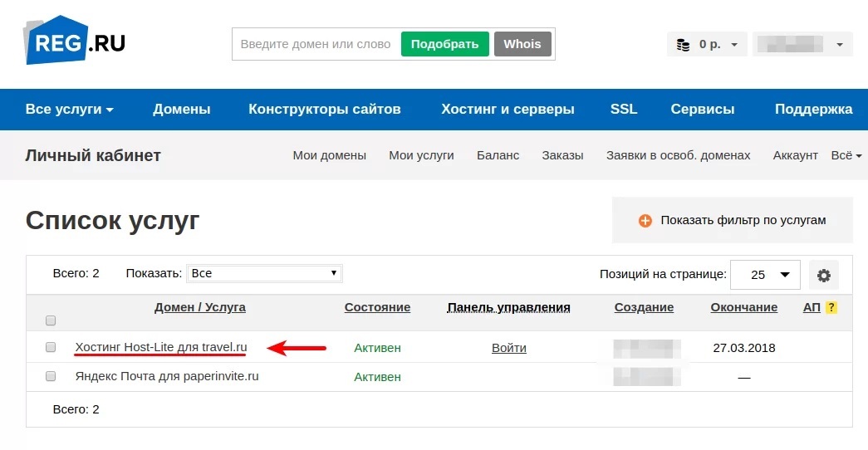Click the orange plus filter icon
This screenshot has height=450, width=868.
[x=645, y=221]
